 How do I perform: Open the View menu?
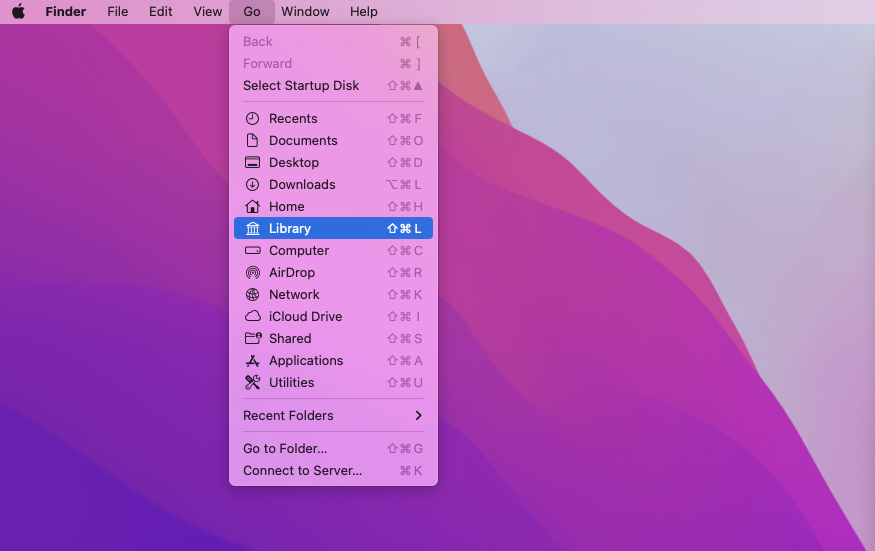pos(208,11)
